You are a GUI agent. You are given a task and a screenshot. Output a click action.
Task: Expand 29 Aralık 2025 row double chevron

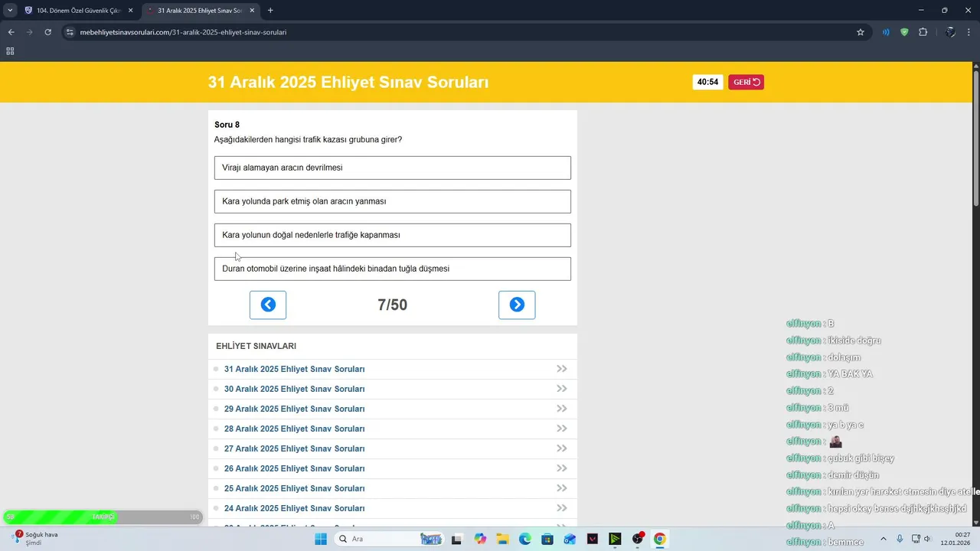tap(562, 409)
